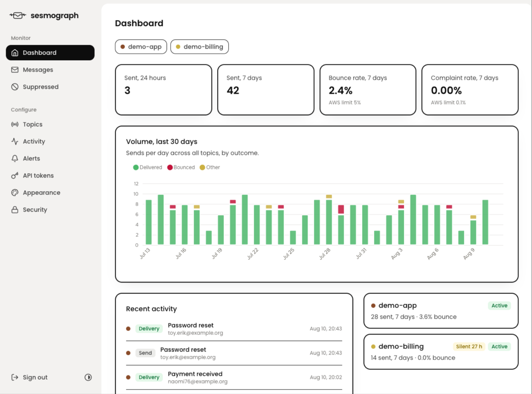Open API tokens page
The width and height of the screenshot is (532, 394).
(x=50, y=176)
